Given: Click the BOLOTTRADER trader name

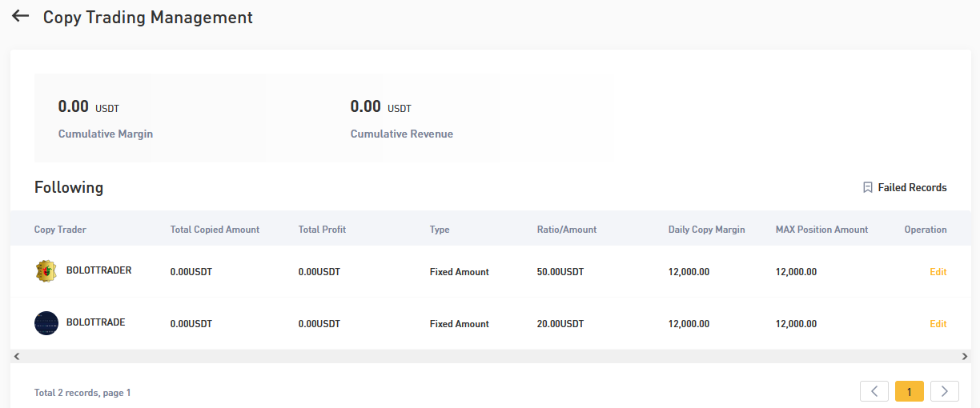Looking at the screenshot, I should (x=98, y=270).
